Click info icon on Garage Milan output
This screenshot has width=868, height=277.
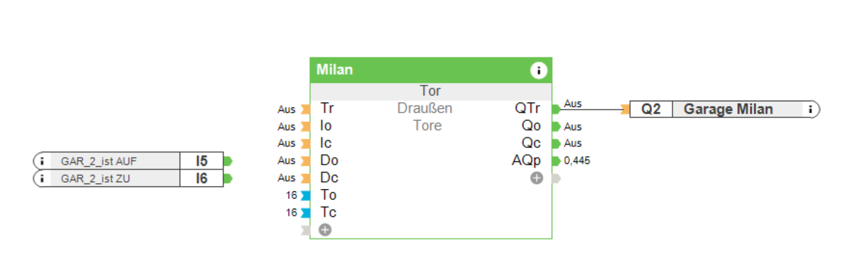coord(810,109)
